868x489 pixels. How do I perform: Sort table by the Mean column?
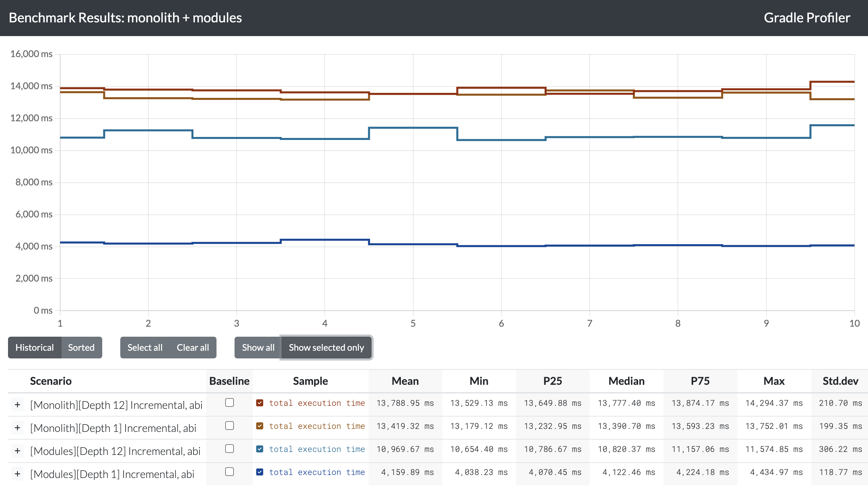405,381
